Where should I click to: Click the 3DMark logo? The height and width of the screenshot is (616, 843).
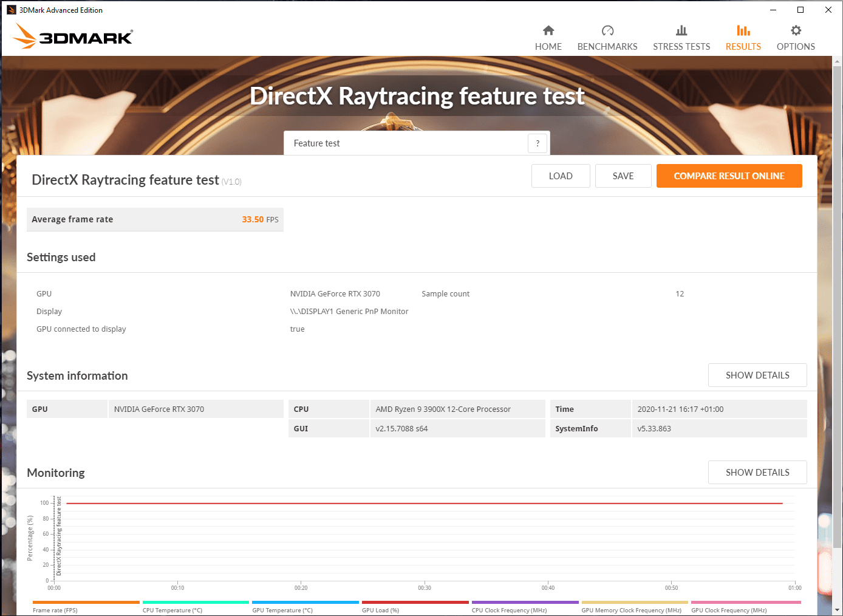point(73,36)
